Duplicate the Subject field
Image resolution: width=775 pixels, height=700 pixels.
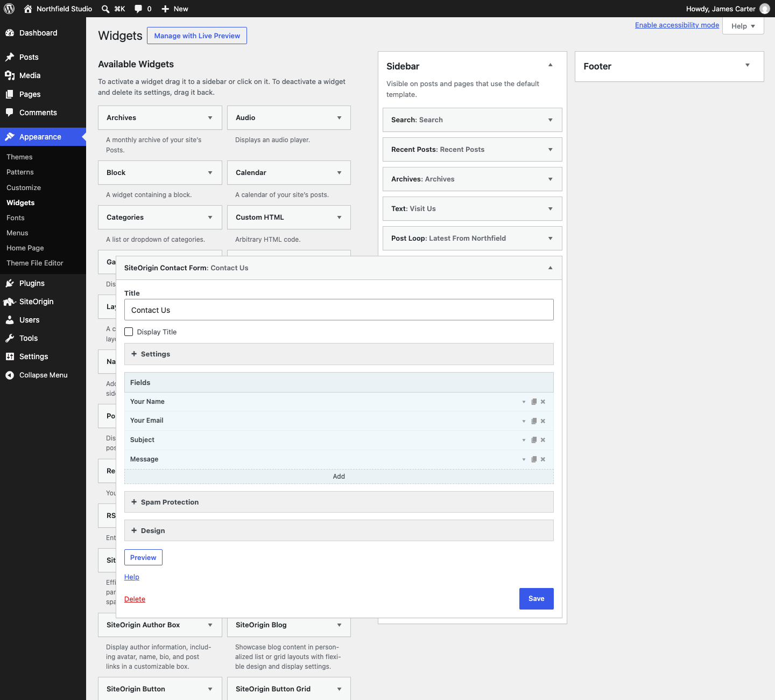[x=534, y=440]
